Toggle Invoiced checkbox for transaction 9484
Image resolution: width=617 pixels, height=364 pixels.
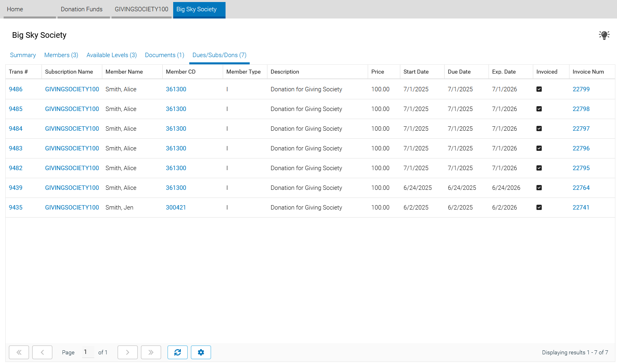coord(539,129)
